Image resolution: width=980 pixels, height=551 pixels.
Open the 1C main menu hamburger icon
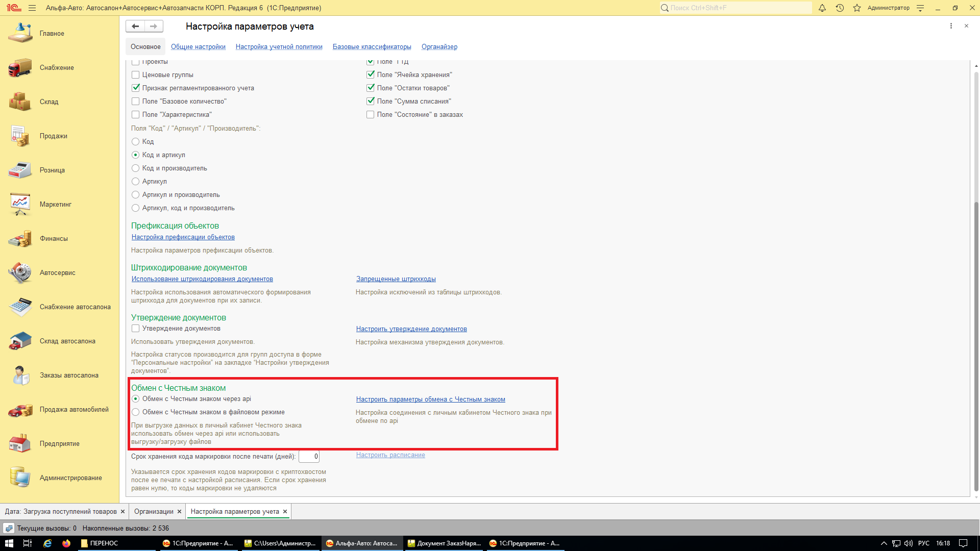click(32, 8)
